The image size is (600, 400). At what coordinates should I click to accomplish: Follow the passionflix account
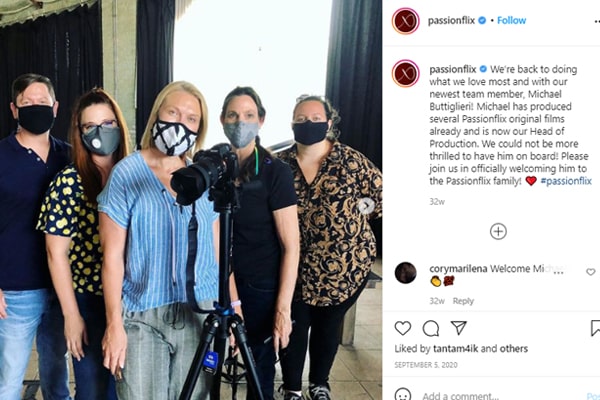[511, 20]
